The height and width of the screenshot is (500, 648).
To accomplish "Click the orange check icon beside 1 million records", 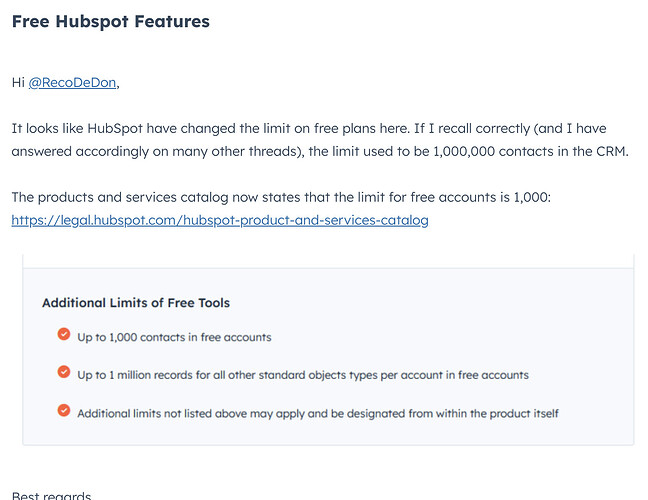I will pyautogui.click(x=64, y=372).
